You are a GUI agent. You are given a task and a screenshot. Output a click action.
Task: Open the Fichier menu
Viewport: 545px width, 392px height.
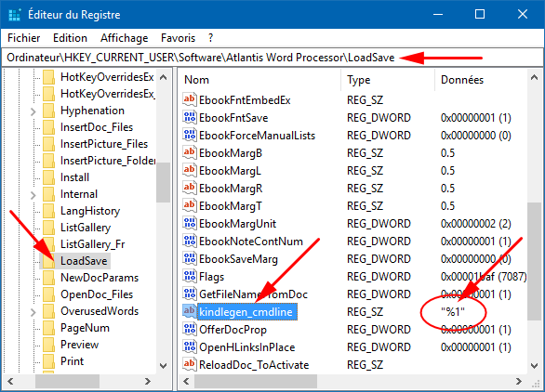pos(23,38)
